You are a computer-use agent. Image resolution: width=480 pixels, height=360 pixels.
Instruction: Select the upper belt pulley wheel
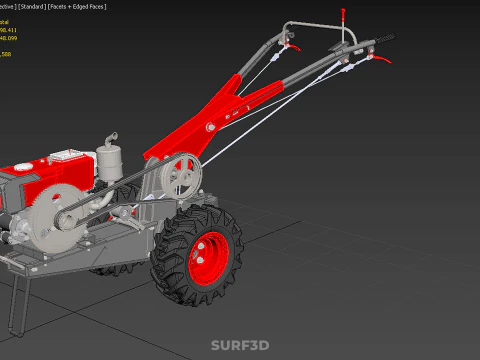(182, 177)
